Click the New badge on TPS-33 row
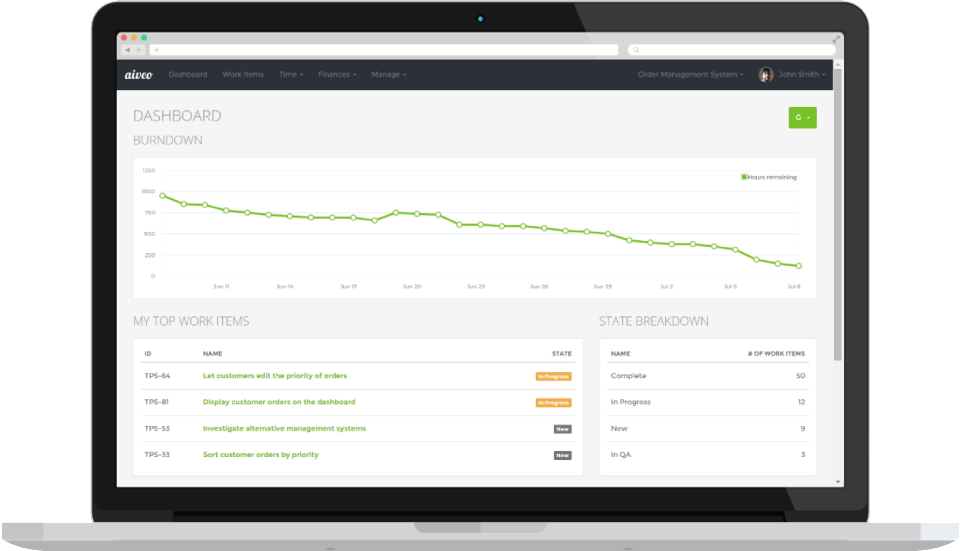 563,455
